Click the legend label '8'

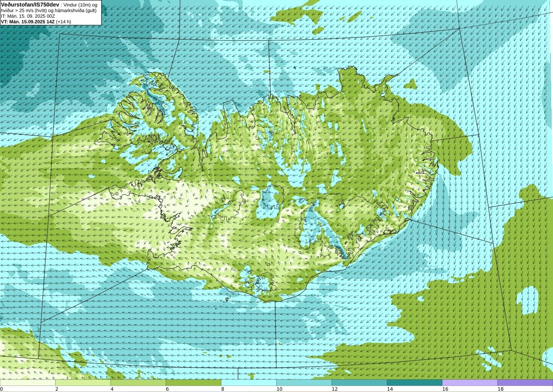(x=223, y=389)
